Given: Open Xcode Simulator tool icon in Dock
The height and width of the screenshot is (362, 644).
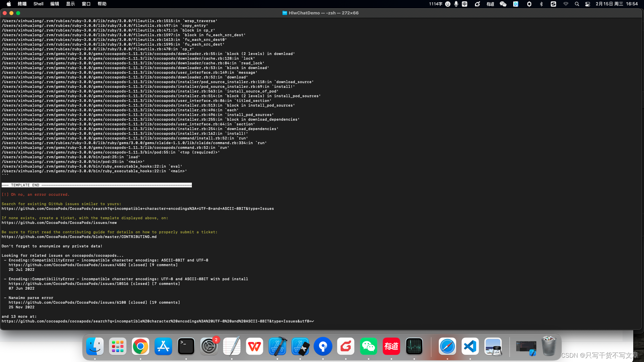Looking at the screenshot, I should (x=300, y=346).
